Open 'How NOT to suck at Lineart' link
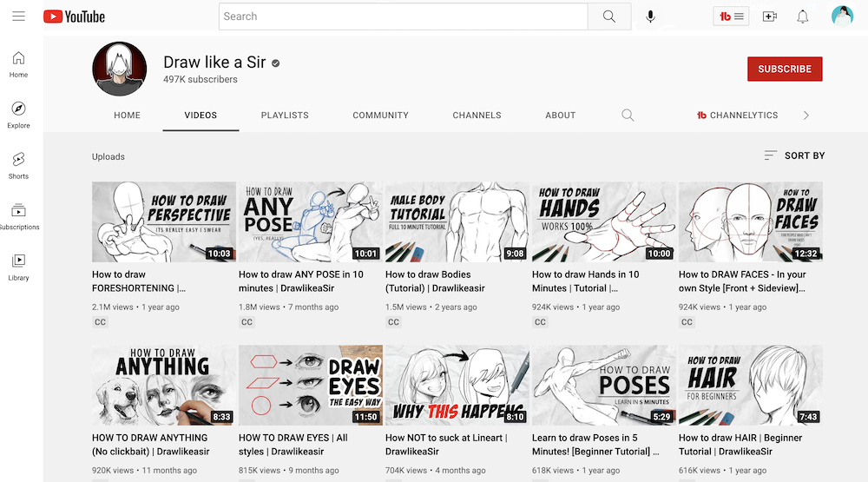Image resolution: width=868 pixels, height=482 pixels. pyautogui.click(x=446, y=445)
